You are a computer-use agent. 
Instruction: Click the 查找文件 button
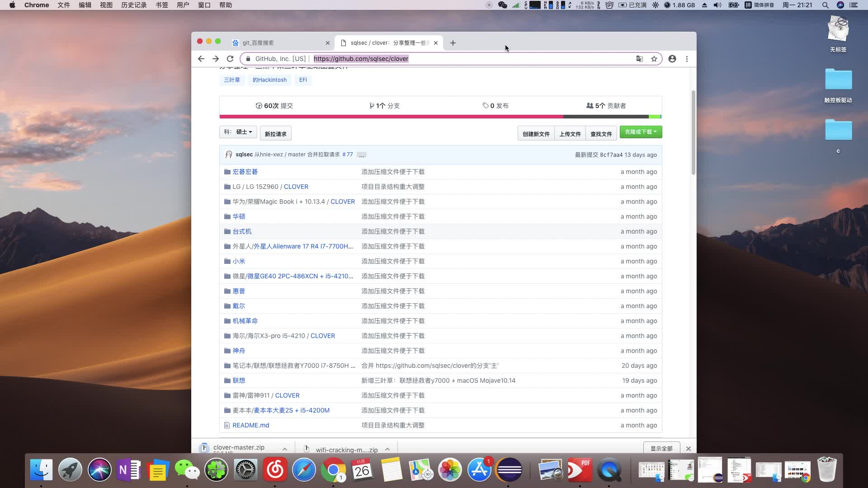601,133
